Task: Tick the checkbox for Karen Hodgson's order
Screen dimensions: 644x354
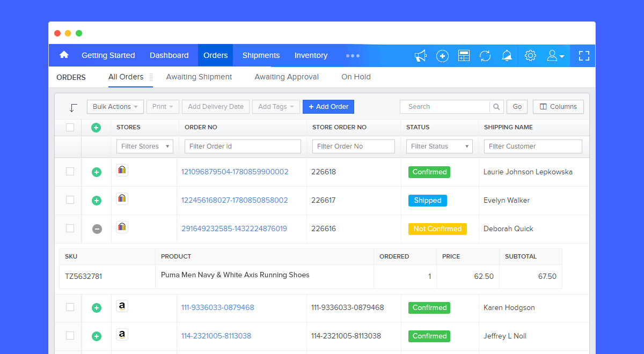Action: 70,307
